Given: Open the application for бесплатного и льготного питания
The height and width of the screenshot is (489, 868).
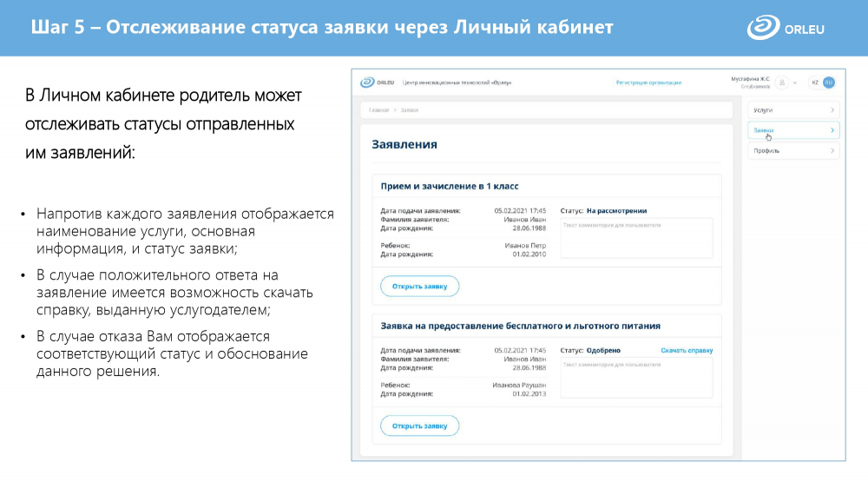Looking at the screenshot, I should click(419, 426).
